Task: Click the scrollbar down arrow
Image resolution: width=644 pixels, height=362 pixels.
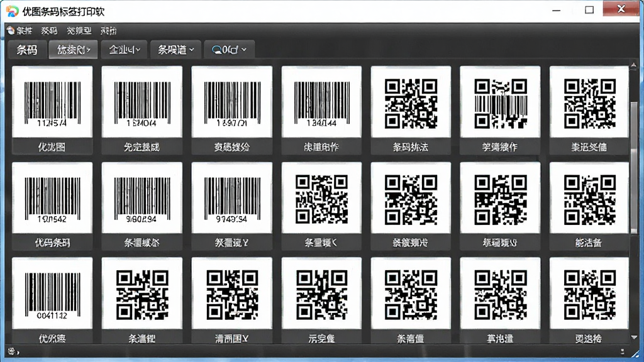Action: tap(634, 337)
